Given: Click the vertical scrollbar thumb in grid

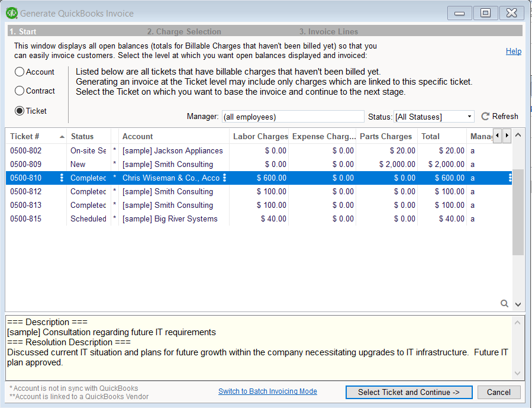Looking at the screenshot, I should click(518, 212).
